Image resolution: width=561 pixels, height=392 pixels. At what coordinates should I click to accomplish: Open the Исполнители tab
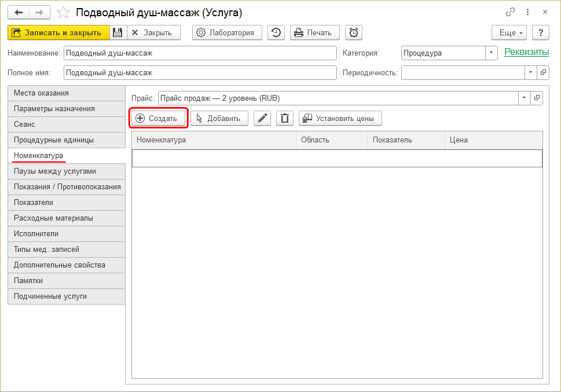click(36, 234)
